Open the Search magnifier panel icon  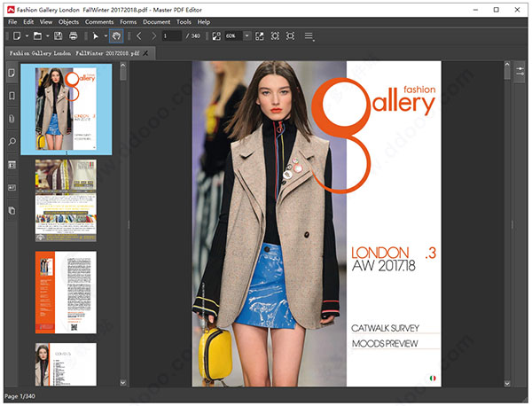pos(12,142)
